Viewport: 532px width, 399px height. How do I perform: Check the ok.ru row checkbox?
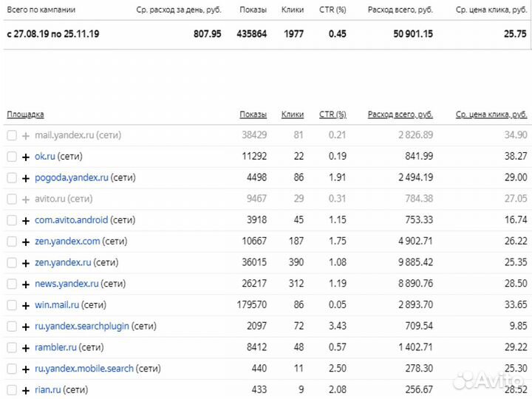pos(11,157)
